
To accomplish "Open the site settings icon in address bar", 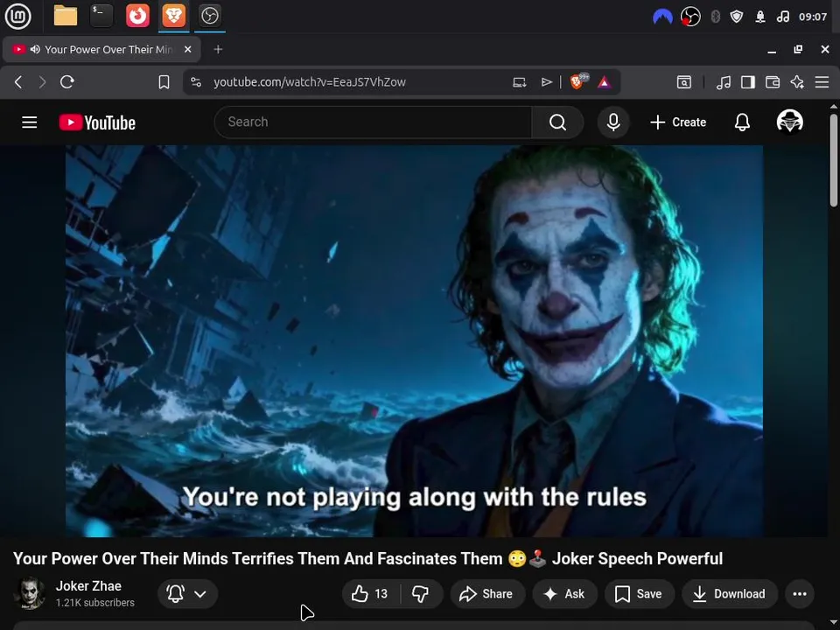I will point(196,82).
